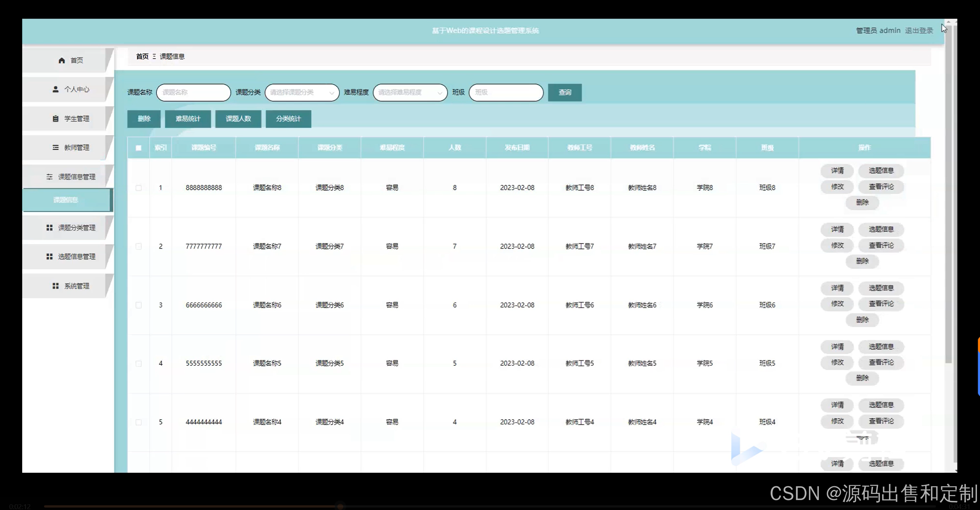Click the grid icon for 选题信息管理
The image size is (980, 510).
click(x=49, y=257)
